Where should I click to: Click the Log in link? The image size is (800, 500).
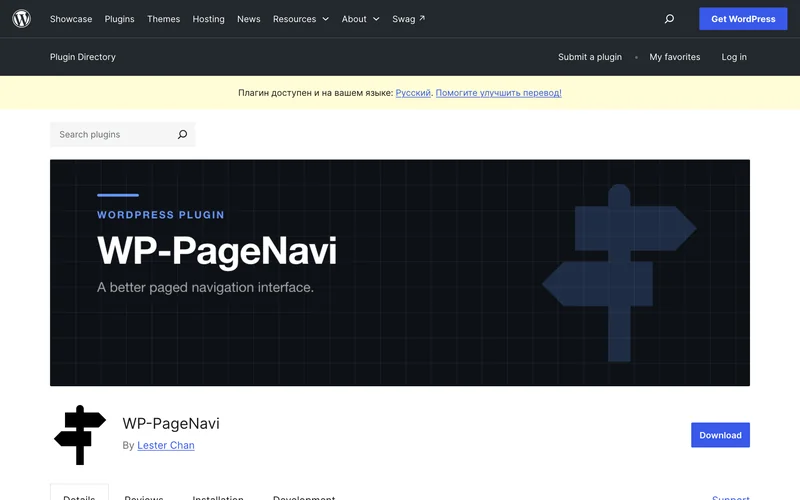[734, 57]
